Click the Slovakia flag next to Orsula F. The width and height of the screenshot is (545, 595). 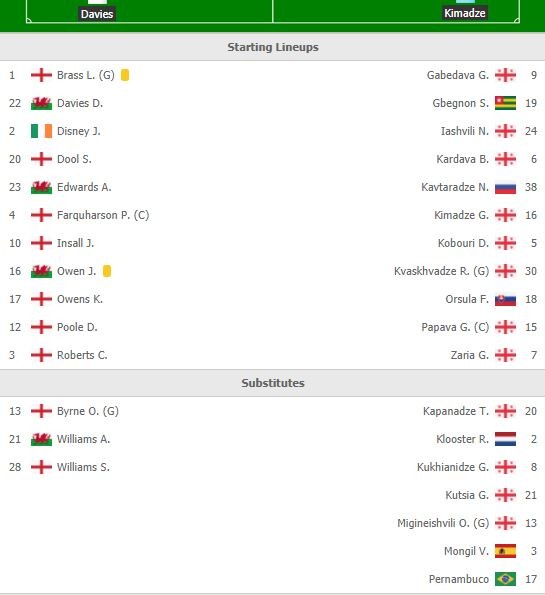(x=505, y=299)
